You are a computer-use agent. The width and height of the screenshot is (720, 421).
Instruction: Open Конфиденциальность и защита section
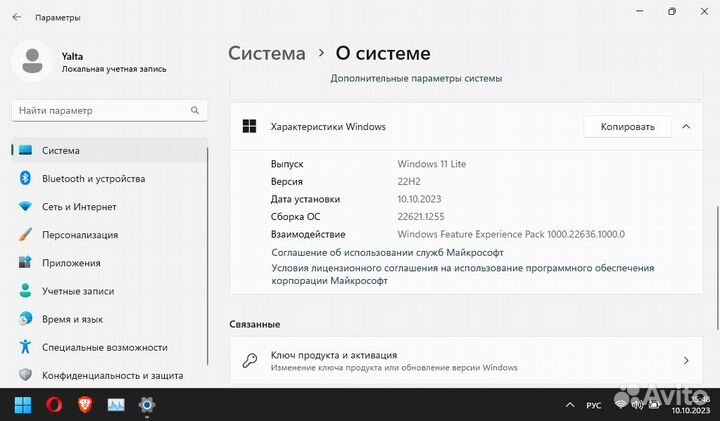[111, 375]
